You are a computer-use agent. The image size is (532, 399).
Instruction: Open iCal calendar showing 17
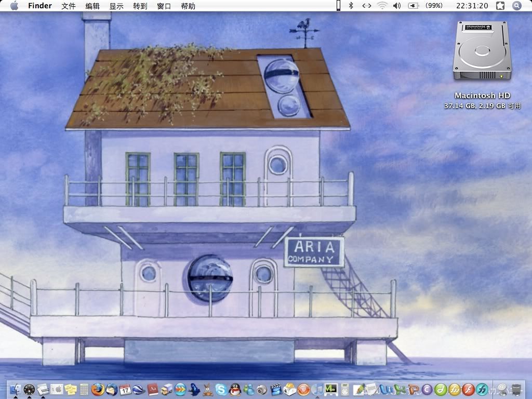pos(125,390)
